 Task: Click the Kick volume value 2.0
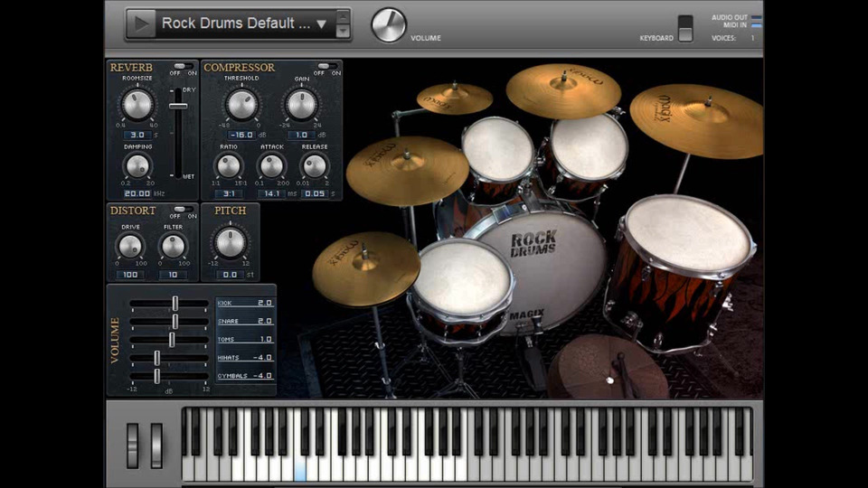[265, 304]
